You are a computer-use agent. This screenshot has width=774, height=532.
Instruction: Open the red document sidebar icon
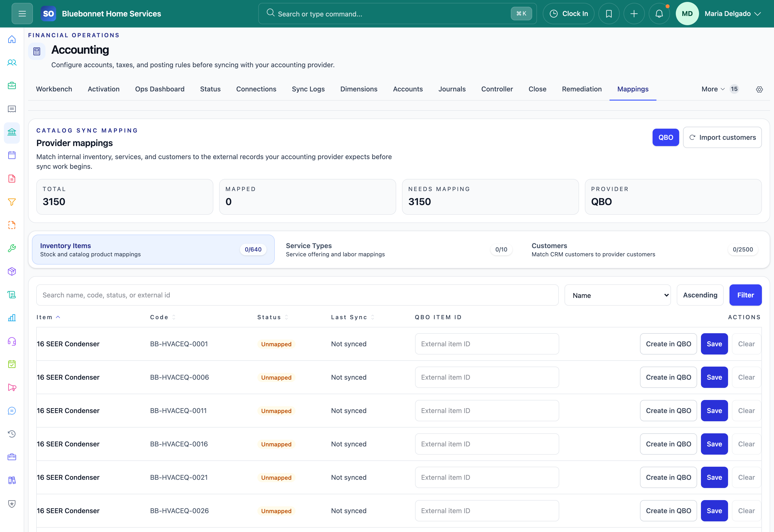point(12,179)
